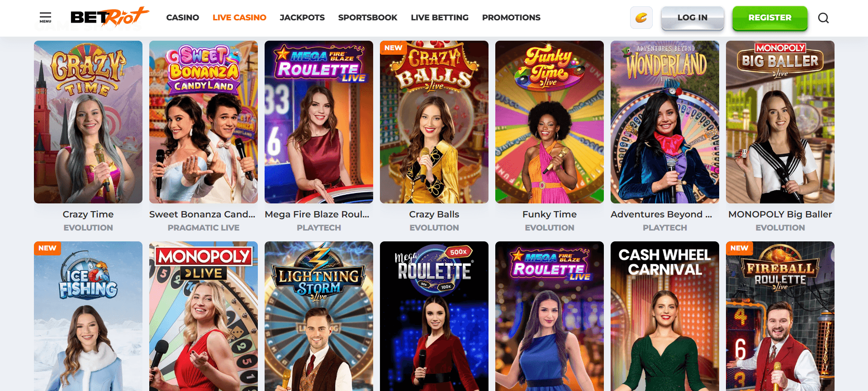Open Cash Wheel Carnival game tile
Viewport: 868px width, 391px height.
665,316
